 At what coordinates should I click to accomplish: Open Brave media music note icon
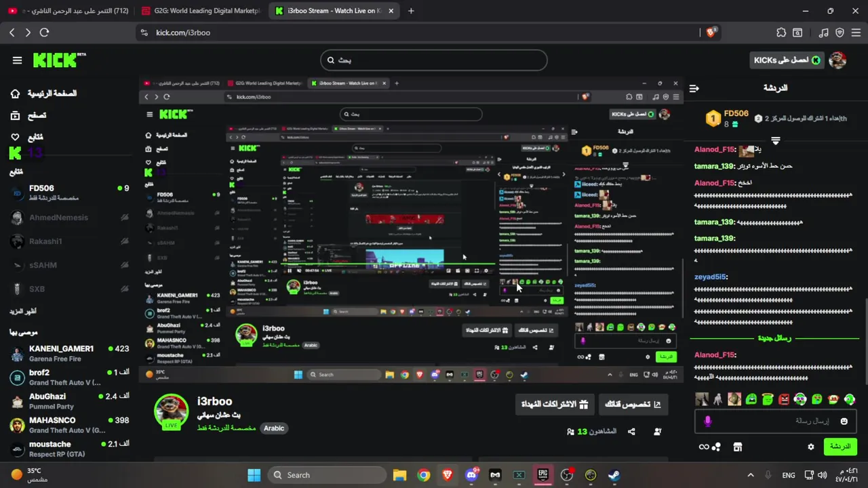click(x=823, y=33)
